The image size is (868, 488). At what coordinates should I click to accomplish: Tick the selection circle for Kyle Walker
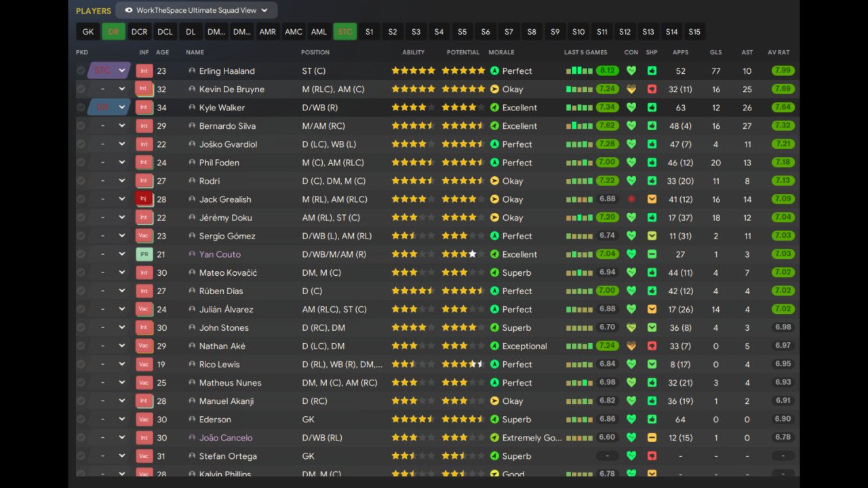[x=81, y=107]
